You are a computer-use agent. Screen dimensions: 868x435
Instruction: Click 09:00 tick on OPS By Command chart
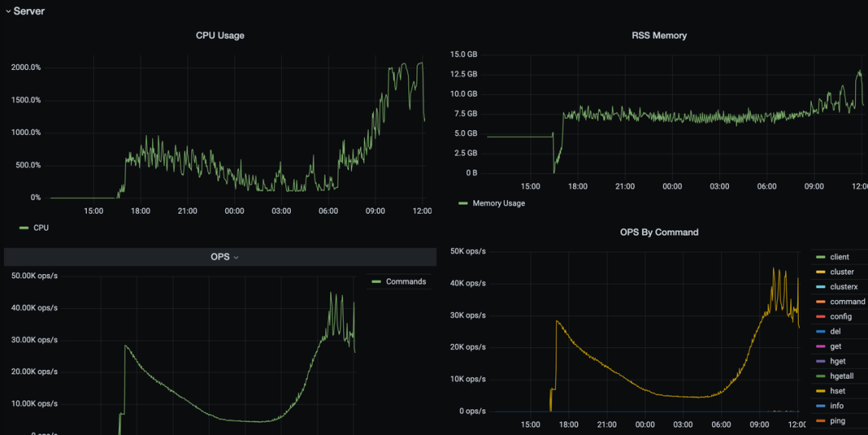tap(759, 425)
